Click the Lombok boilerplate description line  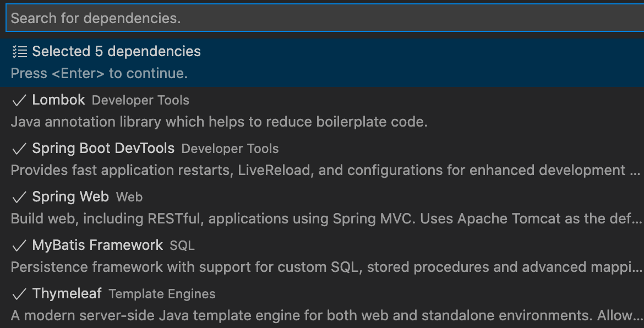(x=219, y=122)
